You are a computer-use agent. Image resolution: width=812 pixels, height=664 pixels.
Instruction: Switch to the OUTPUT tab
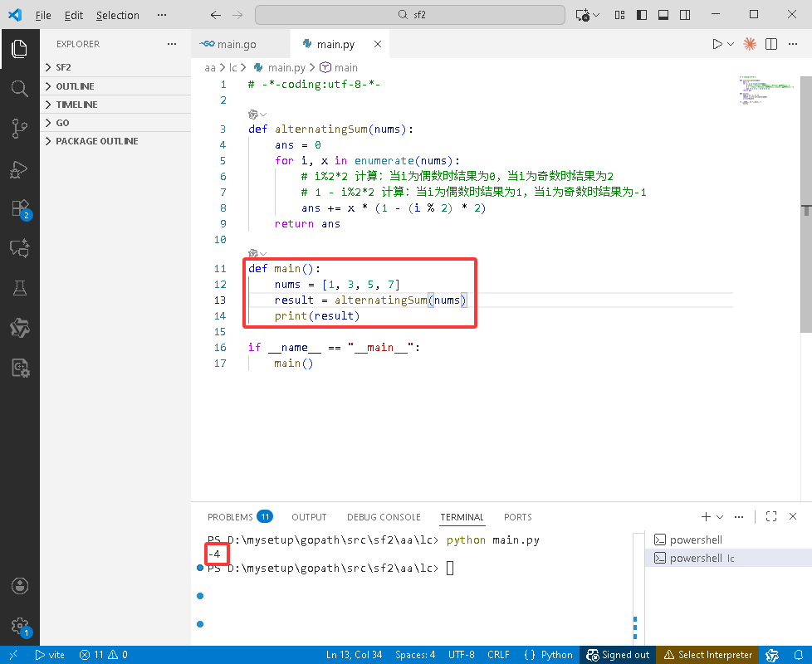point(309,517)
